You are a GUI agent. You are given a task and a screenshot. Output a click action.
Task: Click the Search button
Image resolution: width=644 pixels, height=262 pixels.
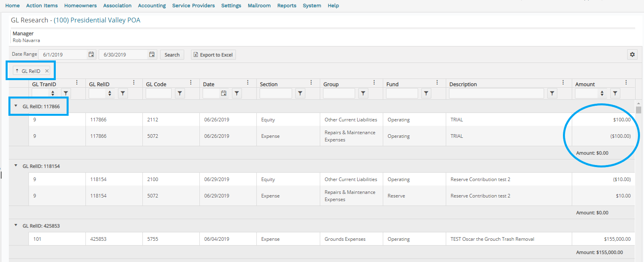[x=172, y=55]
